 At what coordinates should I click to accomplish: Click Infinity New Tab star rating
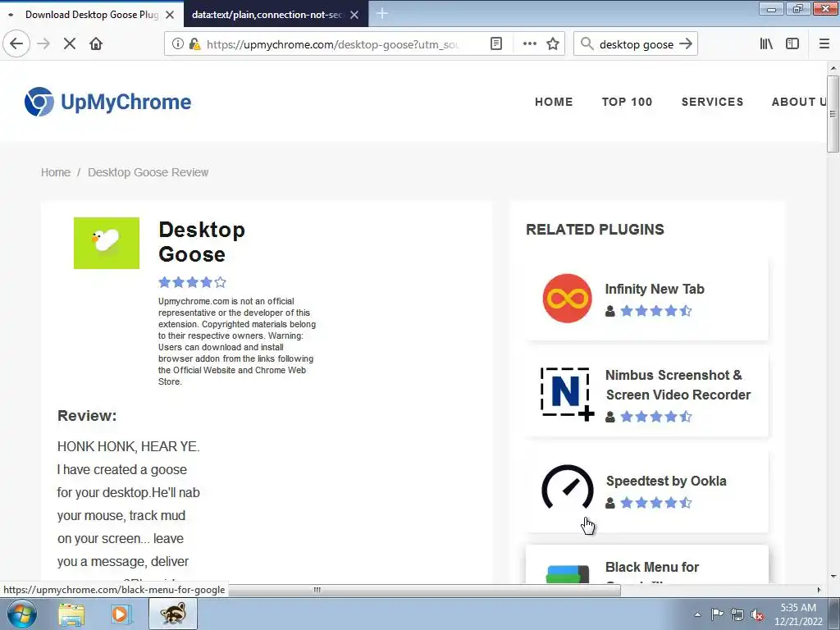[656, 311]
